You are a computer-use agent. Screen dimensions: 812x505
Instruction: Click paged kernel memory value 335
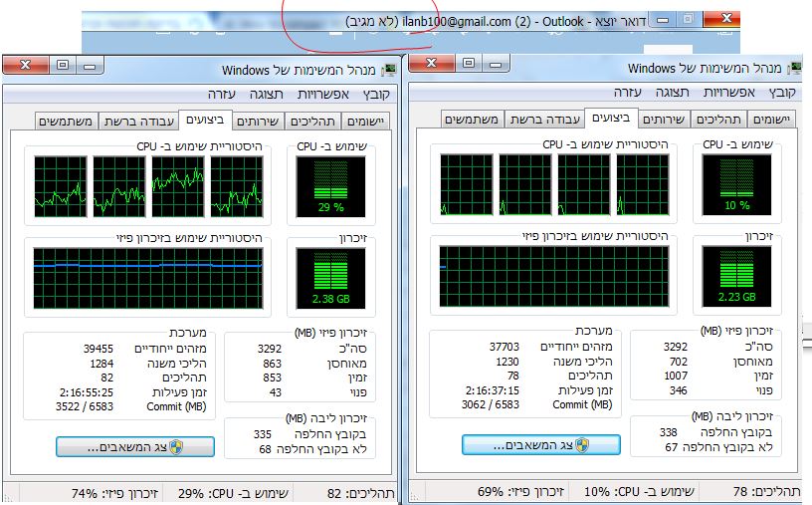[263, 434]
